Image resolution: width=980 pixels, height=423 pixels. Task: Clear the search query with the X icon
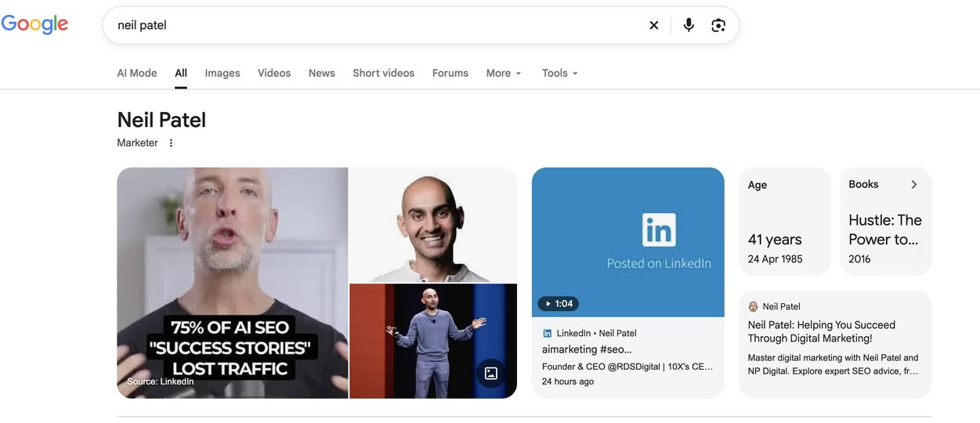click(654, 25)
